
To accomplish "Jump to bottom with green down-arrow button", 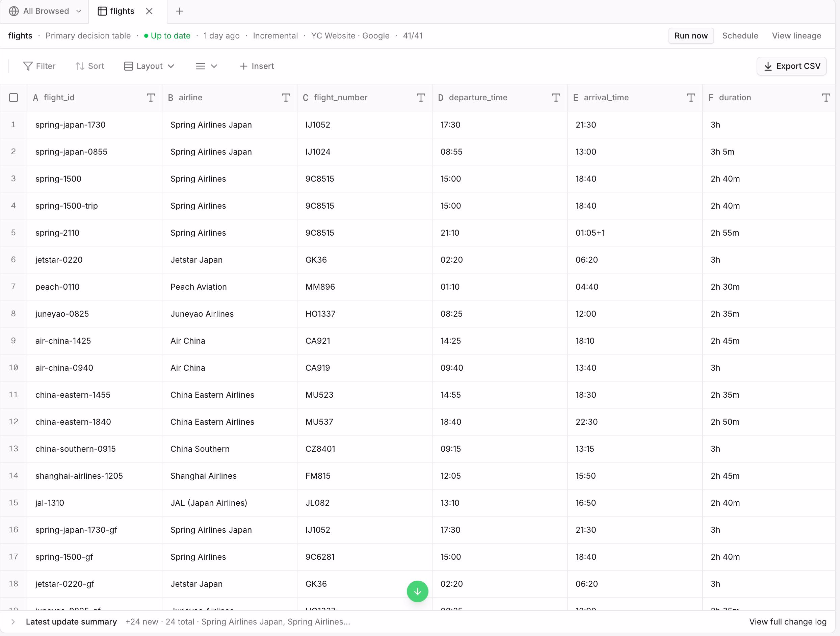I will click(417, 591).
